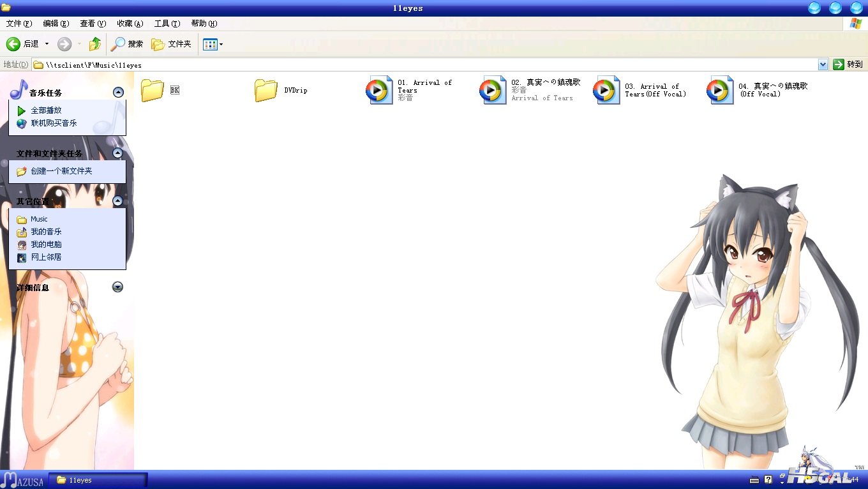Open the DVDrip folder

(266, 90)
